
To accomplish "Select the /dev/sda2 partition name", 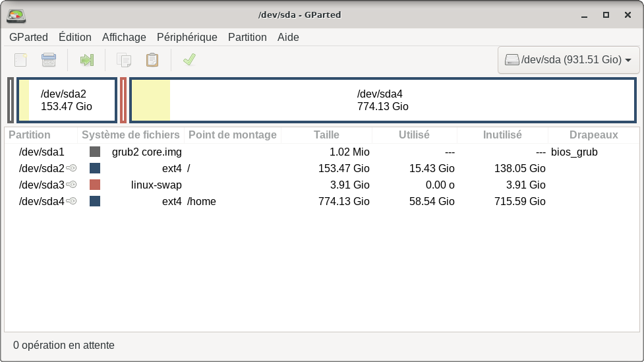I will tap(42, 168).
